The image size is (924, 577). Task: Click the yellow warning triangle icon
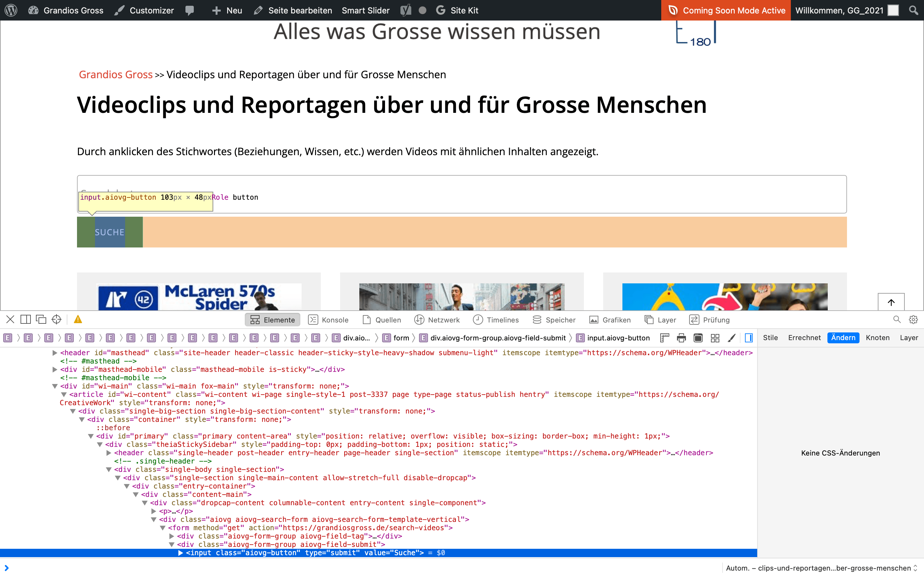pyautogui.click(x=78, y=319)
